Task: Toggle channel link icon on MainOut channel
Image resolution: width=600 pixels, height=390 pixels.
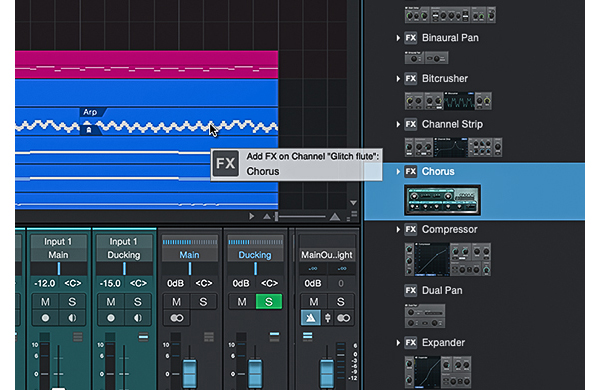Action: click(343, 318)
